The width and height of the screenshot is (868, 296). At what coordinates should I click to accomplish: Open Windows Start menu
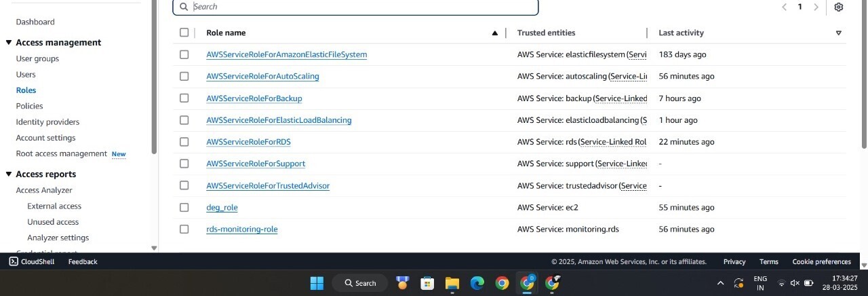coord(317,283)
